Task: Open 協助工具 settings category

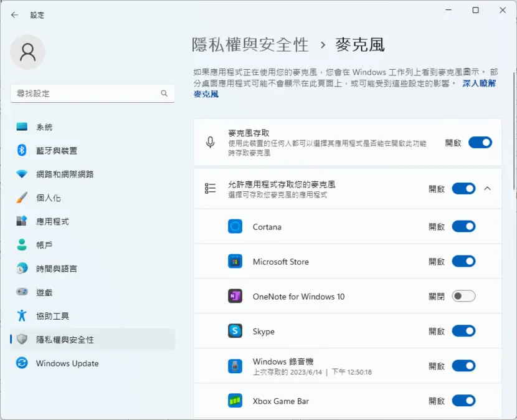Action: [93, 316]
